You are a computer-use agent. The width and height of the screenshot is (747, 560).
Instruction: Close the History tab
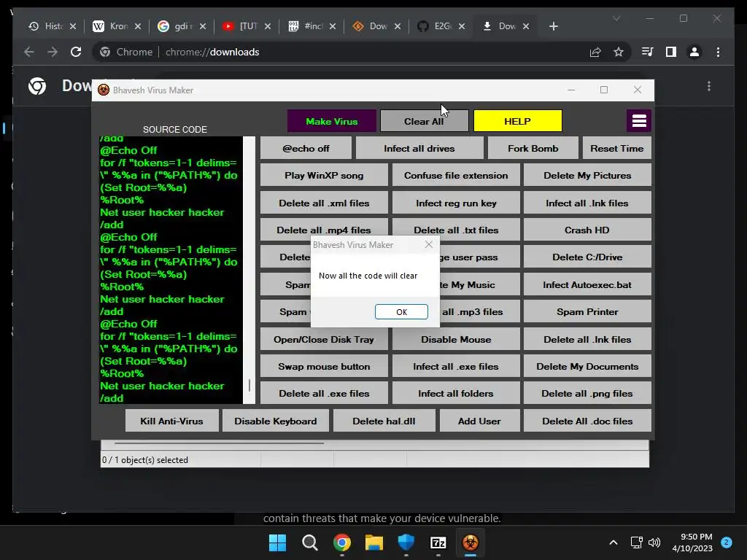coord(73,26)
